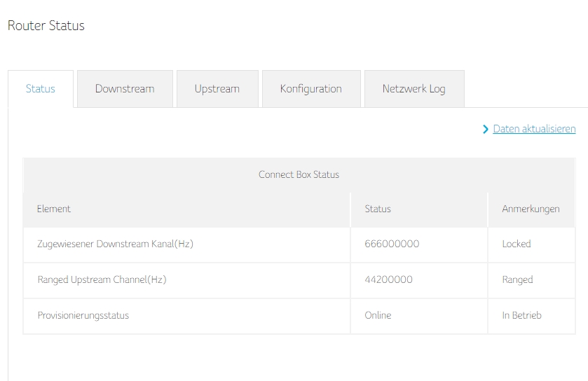Click the Status column header in table
588x381 pixels.
coord(378,209)
